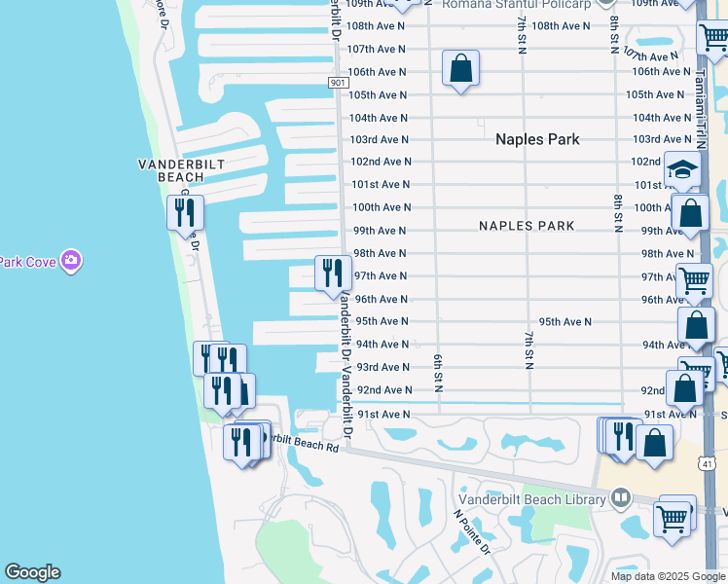Image resolution: width=728 pixels, height=584 pixels.
Task: Click the Map data ©2025 Google text
Action: (x=669, y=576)
